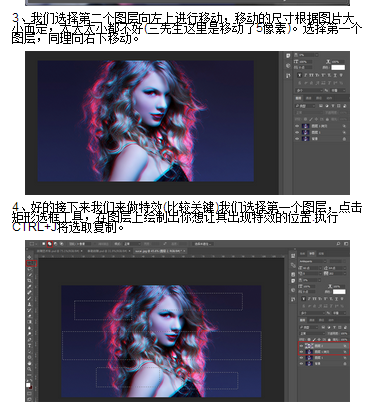Switch to Channels tab in lower Layers panel

[x=312, y=320]
